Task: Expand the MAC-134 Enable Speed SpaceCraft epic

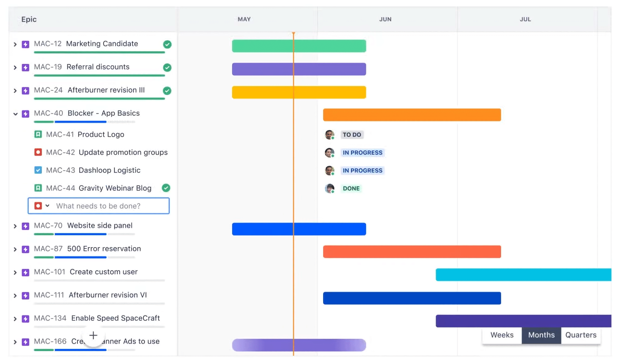Action: 15,319
